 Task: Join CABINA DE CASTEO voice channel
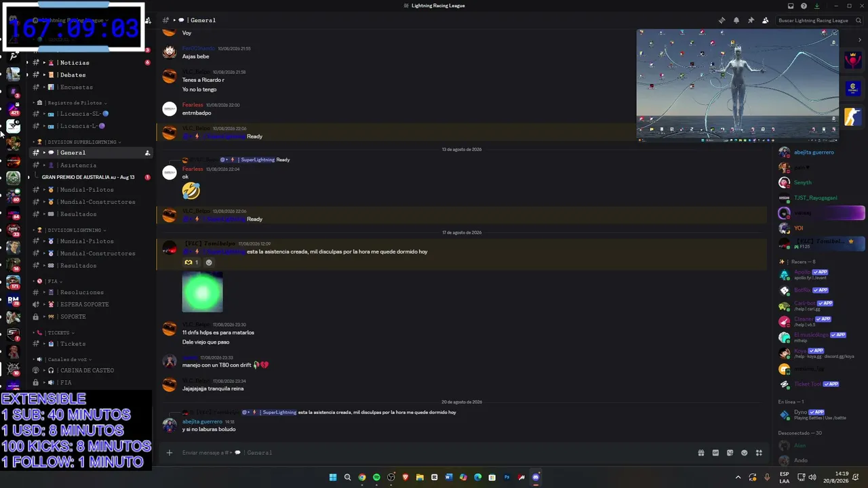coord(92,370)
